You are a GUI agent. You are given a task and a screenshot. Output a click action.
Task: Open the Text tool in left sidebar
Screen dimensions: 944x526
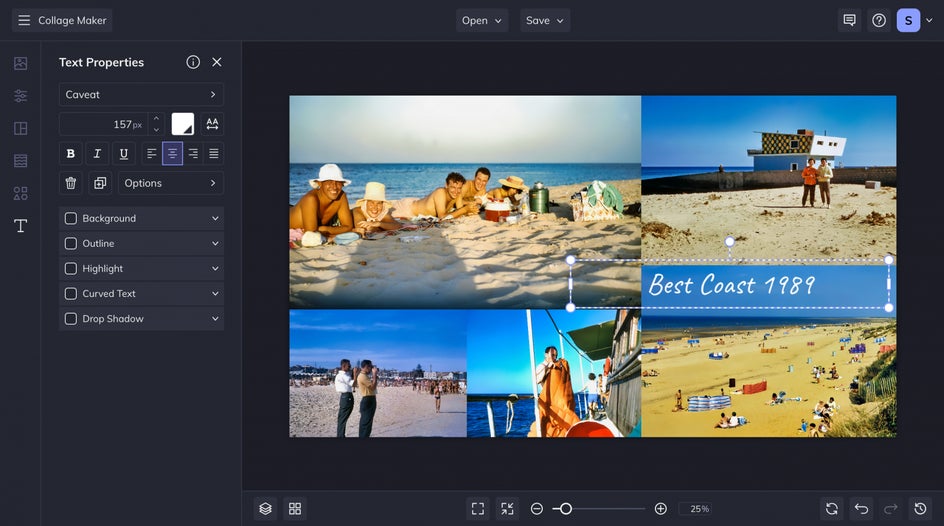point(20,226)
